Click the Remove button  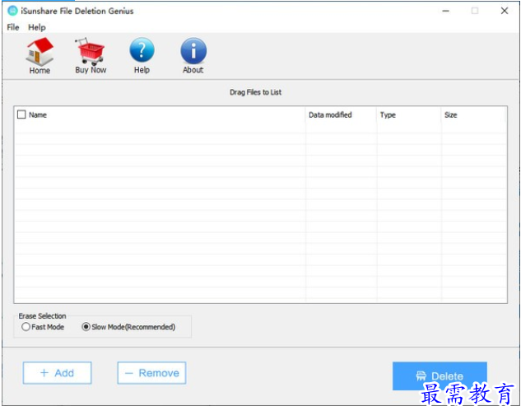(151, 373)
